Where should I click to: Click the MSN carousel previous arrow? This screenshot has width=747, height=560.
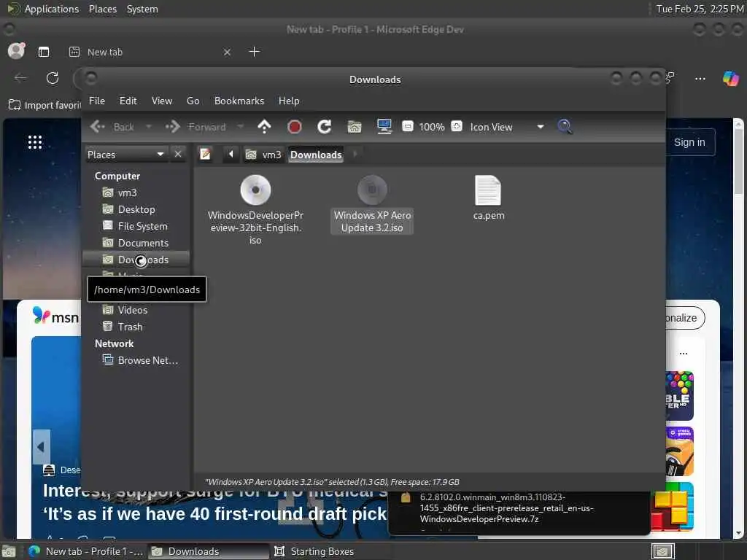click(41, 447)
